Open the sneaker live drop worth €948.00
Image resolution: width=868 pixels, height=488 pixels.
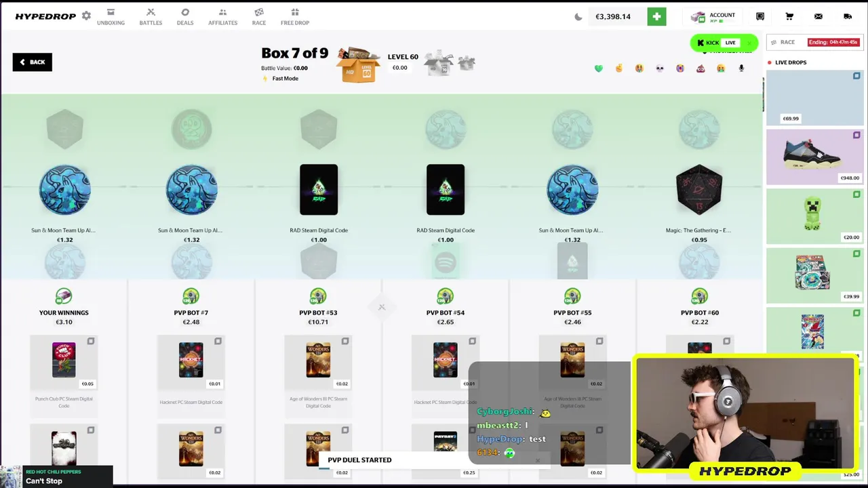click(814, 157)
